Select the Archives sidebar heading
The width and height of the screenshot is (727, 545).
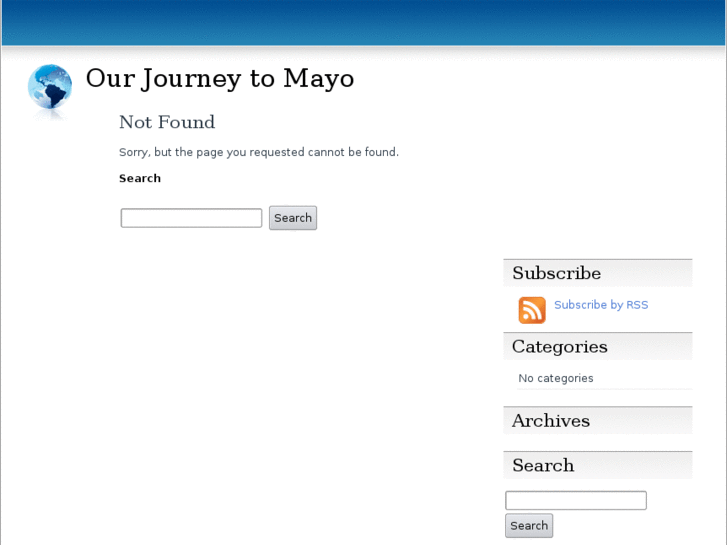(551, 421)
